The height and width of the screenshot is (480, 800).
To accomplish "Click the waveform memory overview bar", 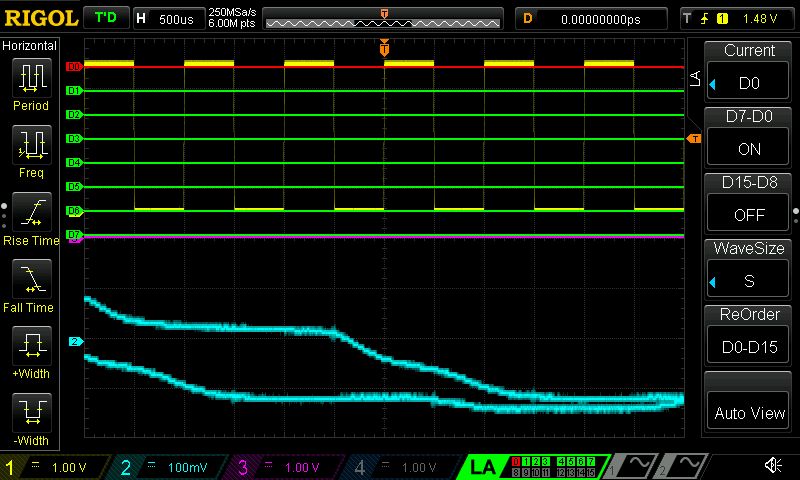I will click(x=383, y=19).
